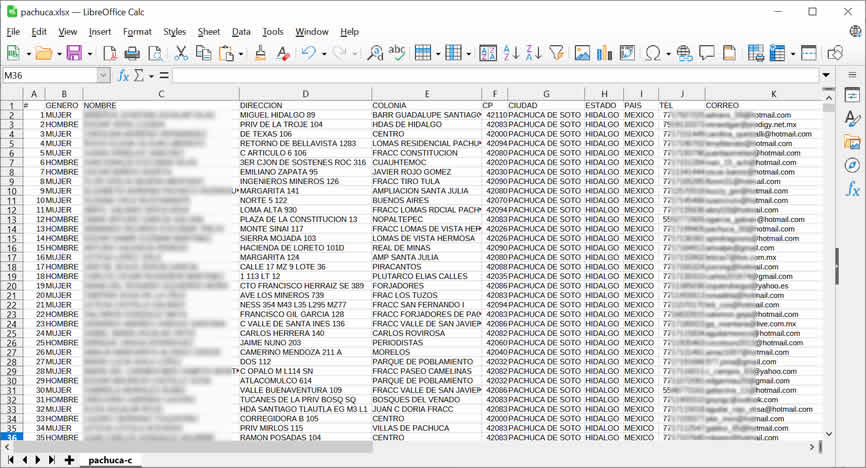
Task: Open the Sort dialog icon
Action: (488, 53)
